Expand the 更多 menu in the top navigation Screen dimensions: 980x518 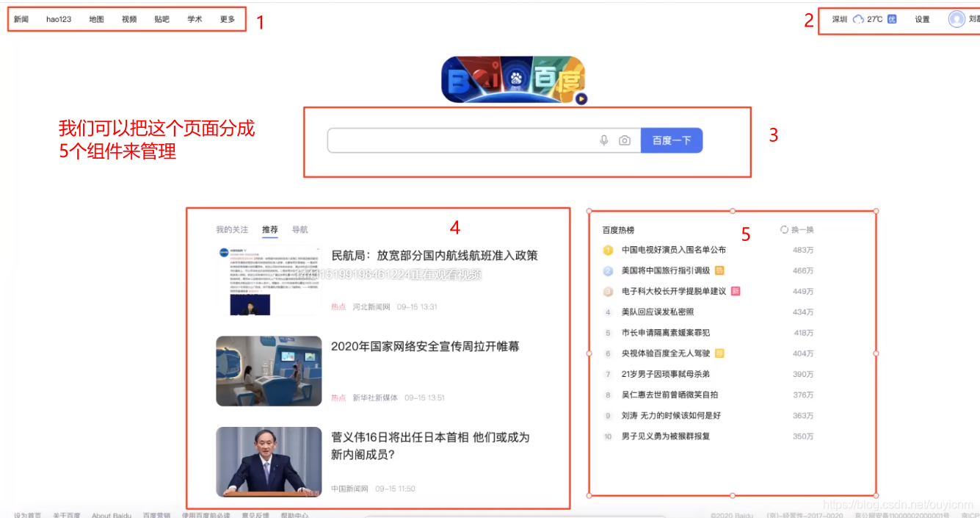[x=228, y=19]
